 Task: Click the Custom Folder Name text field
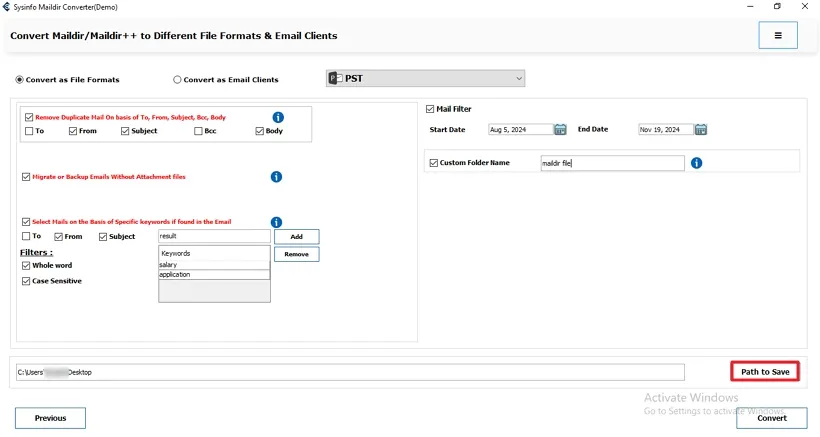611,163
